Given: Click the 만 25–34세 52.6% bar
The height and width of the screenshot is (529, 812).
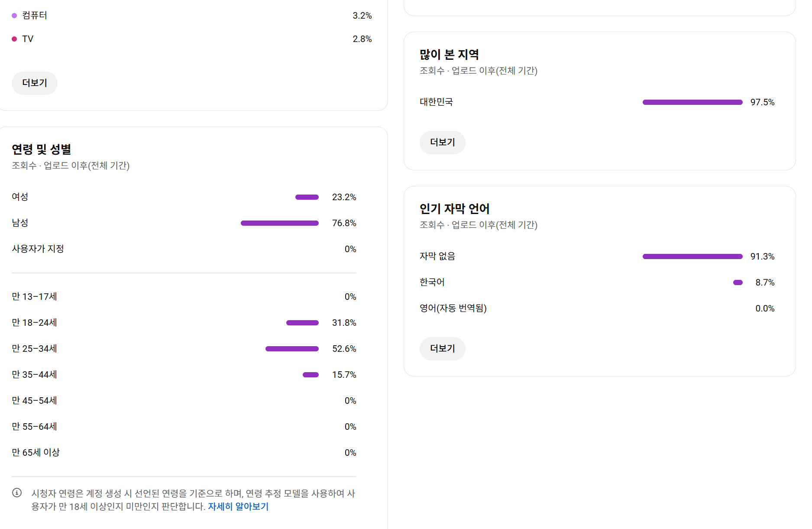Looking at the screenshot, I should 292,349.
